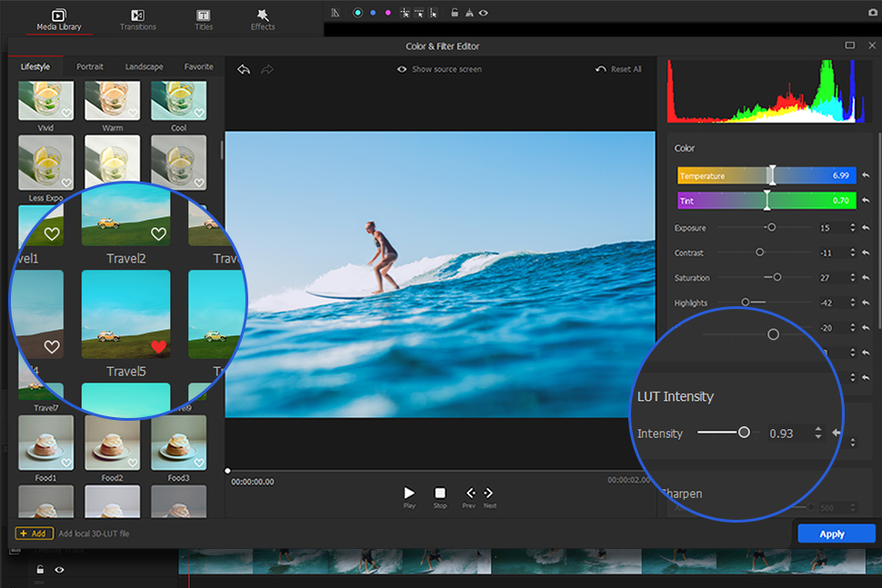The image size is (882, 588).
Task: Hide the Overlay Track with its eye toggle
Action: tap(60, 570)
